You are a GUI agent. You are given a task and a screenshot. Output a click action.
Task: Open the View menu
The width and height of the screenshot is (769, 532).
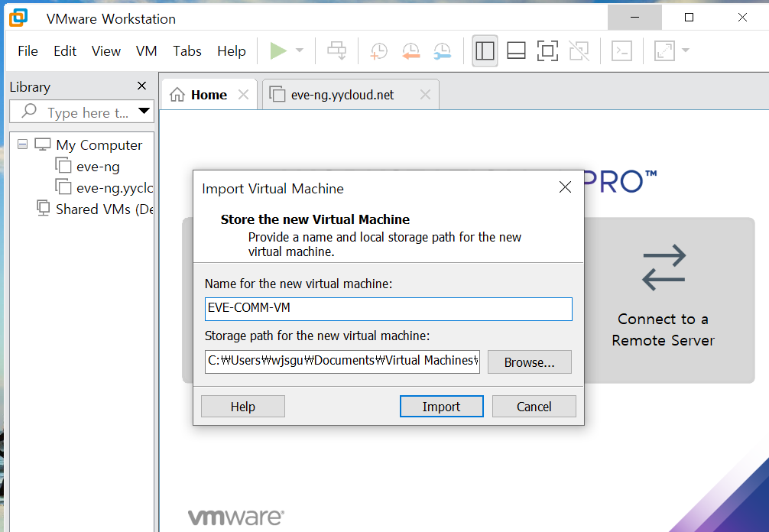point(106,51)
